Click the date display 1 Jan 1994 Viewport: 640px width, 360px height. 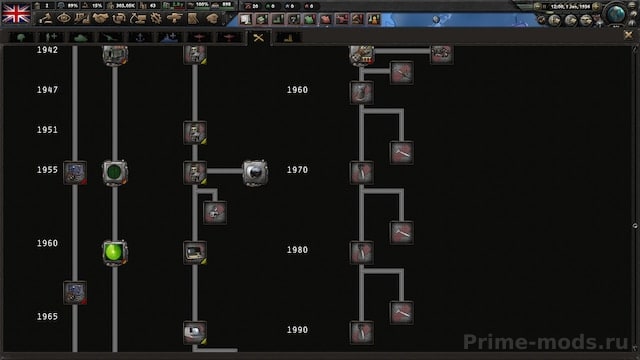570,7
